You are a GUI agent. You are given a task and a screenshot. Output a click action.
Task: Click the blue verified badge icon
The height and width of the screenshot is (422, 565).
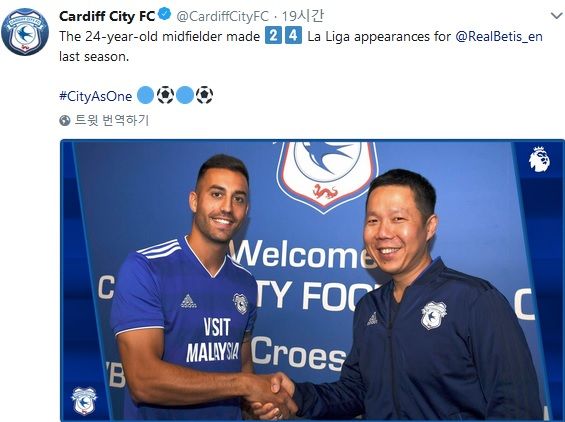coord(165,15)
